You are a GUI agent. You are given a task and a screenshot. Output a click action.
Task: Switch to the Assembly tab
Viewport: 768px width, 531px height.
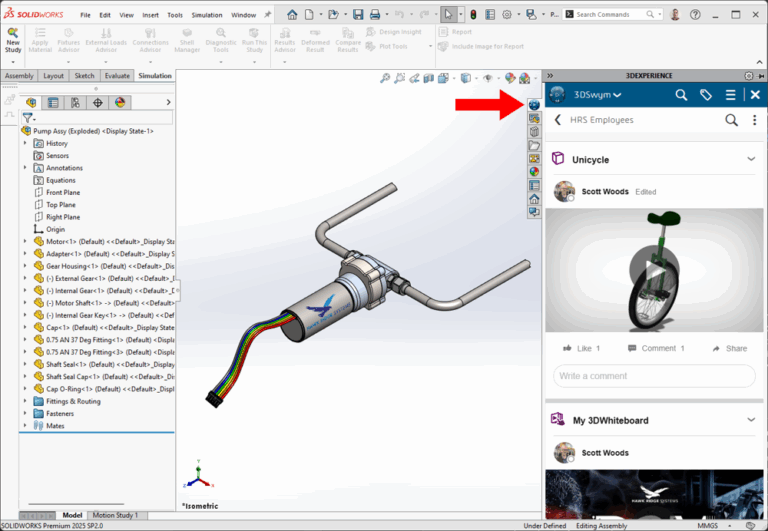(19, 76)
